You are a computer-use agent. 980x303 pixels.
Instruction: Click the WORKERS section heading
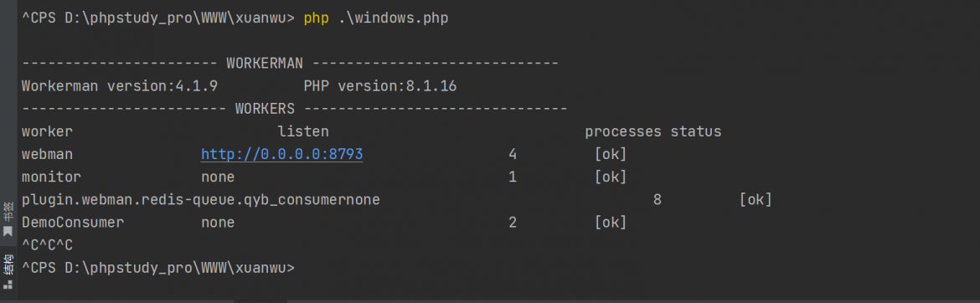point(265,110)
